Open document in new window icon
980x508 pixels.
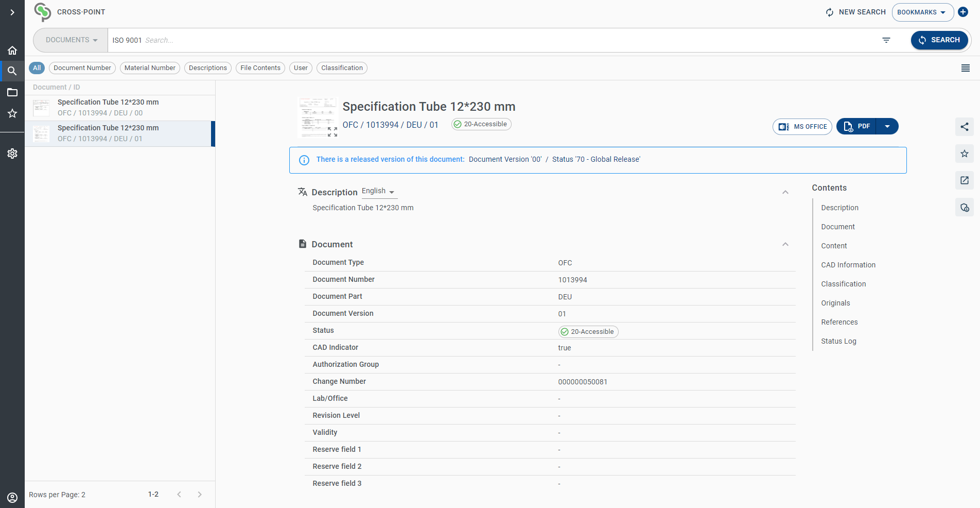[x=965, y=180]
